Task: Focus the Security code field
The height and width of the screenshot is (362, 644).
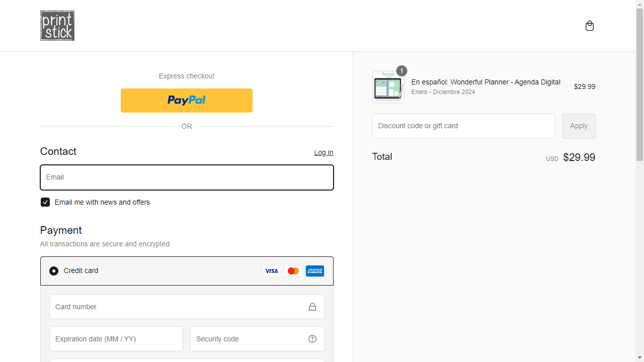Action: 257,339
